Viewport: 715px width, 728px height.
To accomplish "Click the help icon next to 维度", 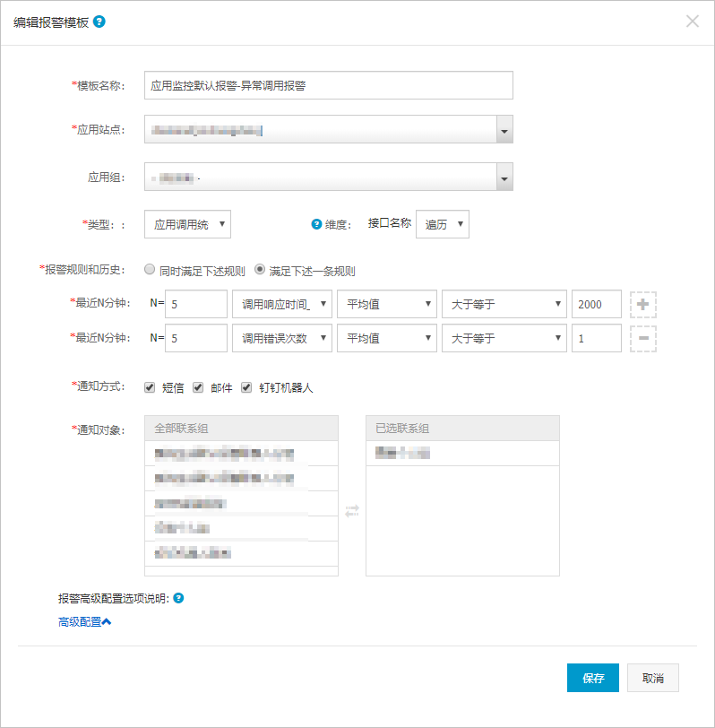I will (316, 224).
